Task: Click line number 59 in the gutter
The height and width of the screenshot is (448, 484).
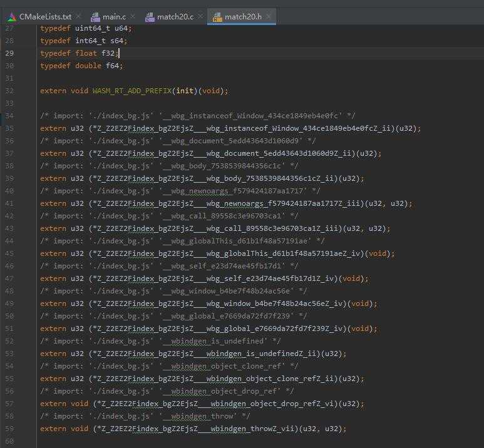Action: pyautogui.click(x=9, y=429)
